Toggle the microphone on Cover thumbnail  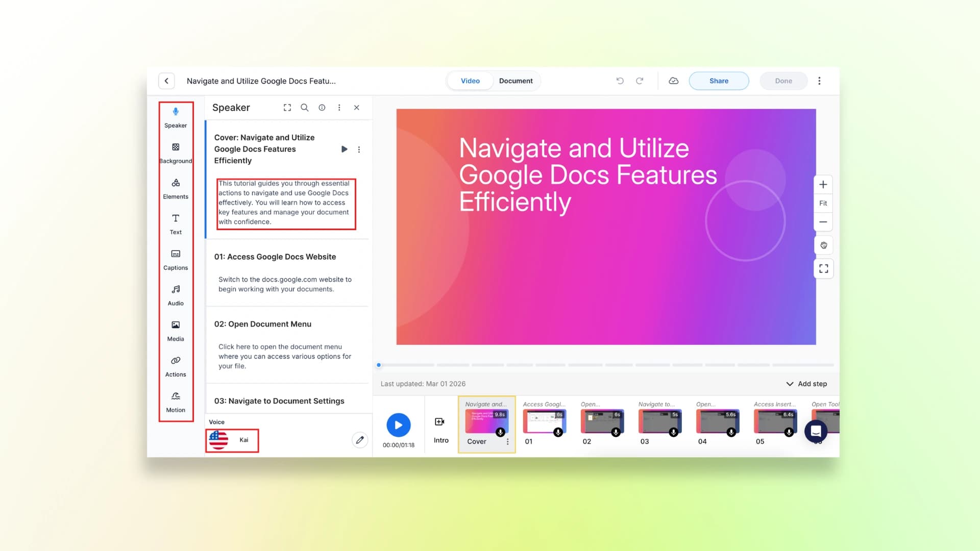pos(500,432)
